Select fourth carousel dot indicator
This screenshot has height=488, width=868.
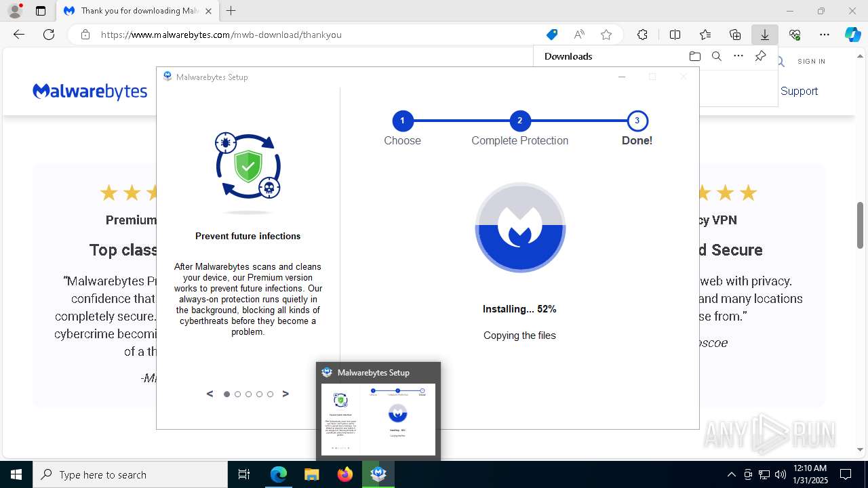[259, 394]
